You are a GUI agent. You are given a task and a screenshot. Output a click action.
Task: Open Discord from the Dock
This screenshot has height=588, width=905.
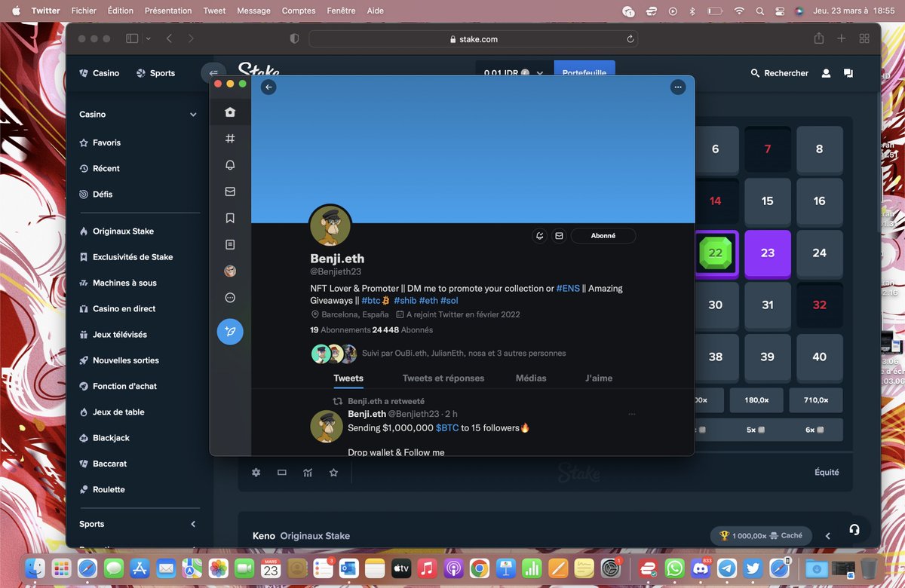702,568
